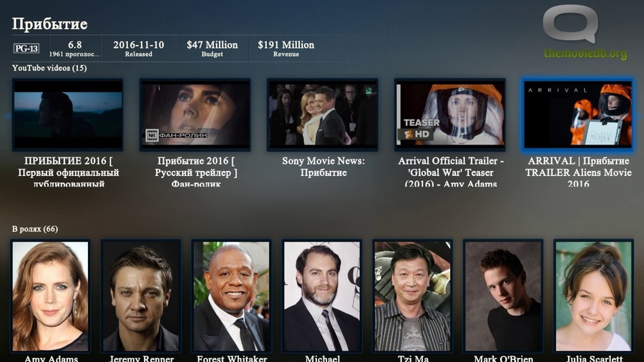The width and height of the screenshot is (644, 362).
Task: Select the 6.8 rating score
Action: [74, 45]
